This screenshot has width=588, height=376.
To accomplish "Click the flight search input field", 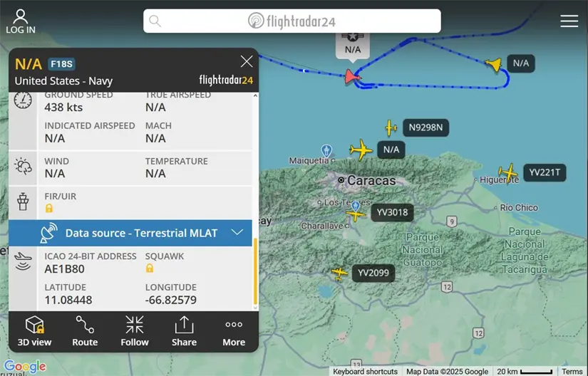I will (x=292, y=21).
